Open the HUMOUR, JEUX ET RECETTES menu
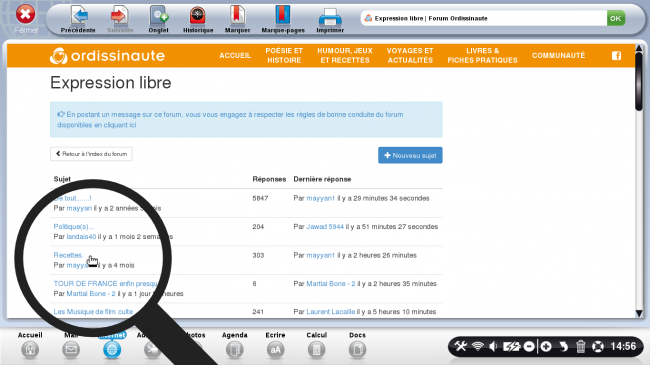 345,56
